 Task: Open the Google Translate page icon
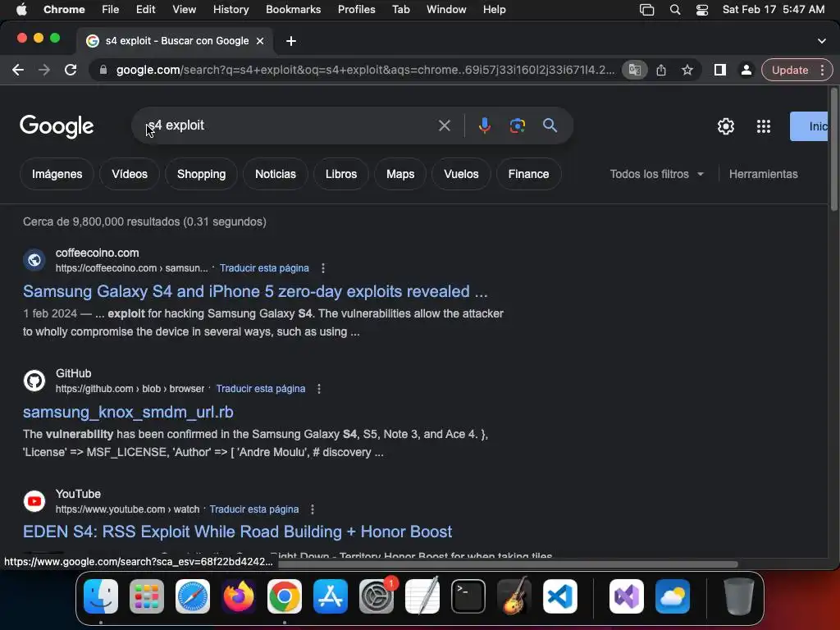(x=635, y=70)
